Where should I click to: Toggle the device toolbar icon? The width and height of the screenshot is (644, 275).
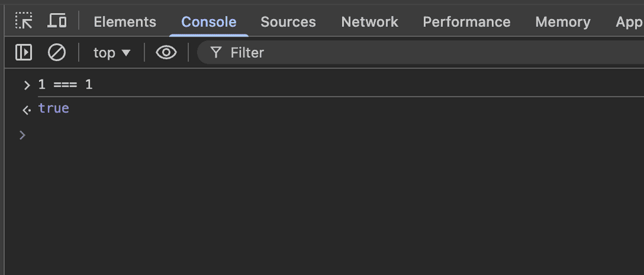(x=57, y=21)
